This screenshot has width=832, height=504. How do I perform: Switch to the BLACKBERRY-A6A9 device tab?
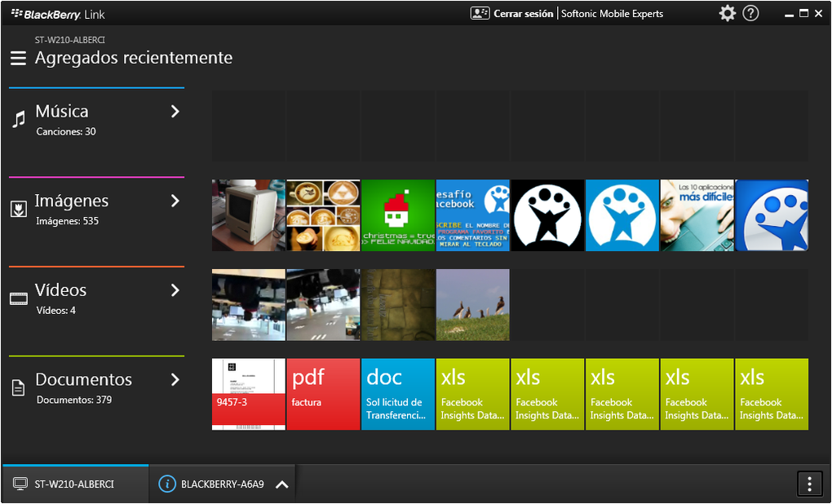click(x=223, y=484)
